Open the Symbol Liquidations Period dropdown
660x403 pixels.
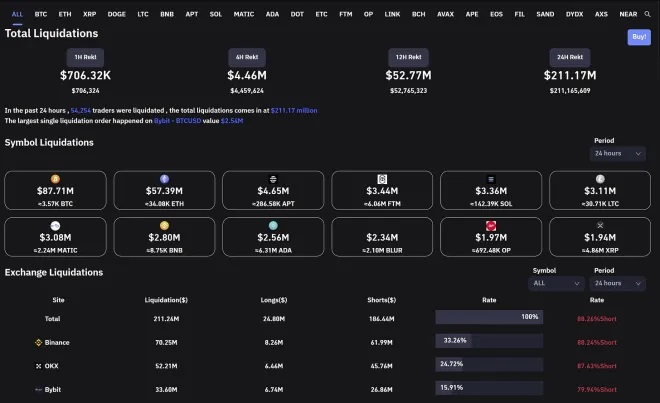[x=618, y=154]
